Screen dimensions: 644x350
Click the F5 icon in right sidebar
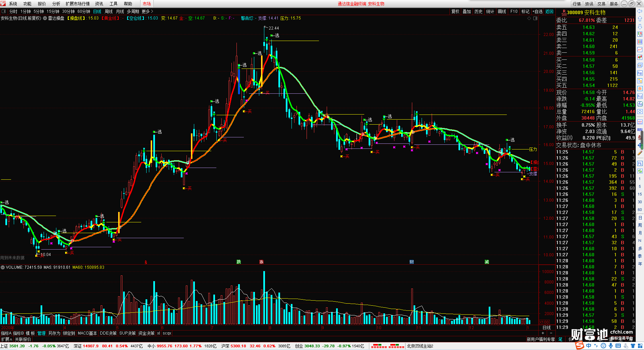(x=640, y=164)
